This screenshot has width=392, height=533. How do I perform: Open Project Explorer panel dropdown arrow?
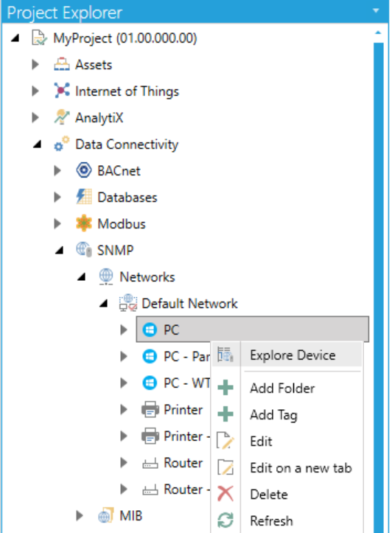(376, 11)
